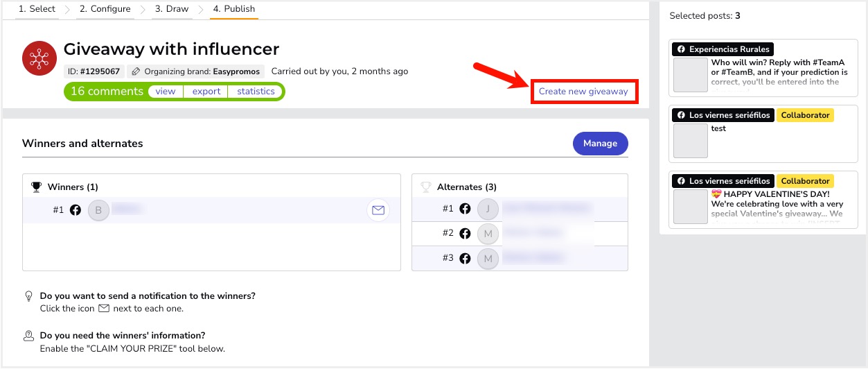Image resolution: width=868 pixels, height=369 pixels.
Task: Click the Facebook icon next to winner #1
Action: pyautogui.click(x=76, y=209)
